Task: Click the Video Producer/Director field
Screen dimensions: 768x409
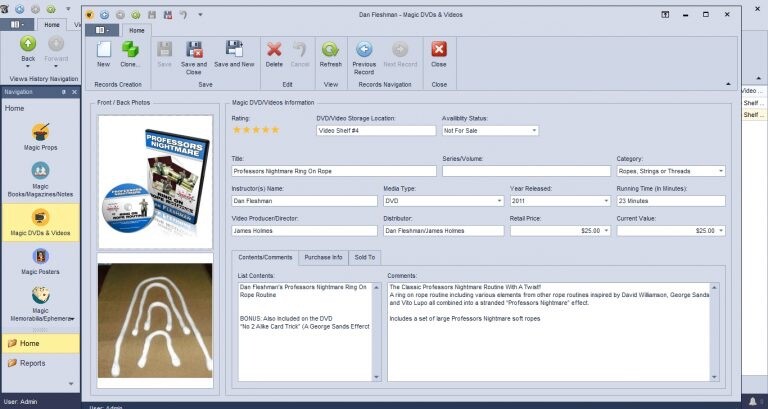Action: [304, 231]
